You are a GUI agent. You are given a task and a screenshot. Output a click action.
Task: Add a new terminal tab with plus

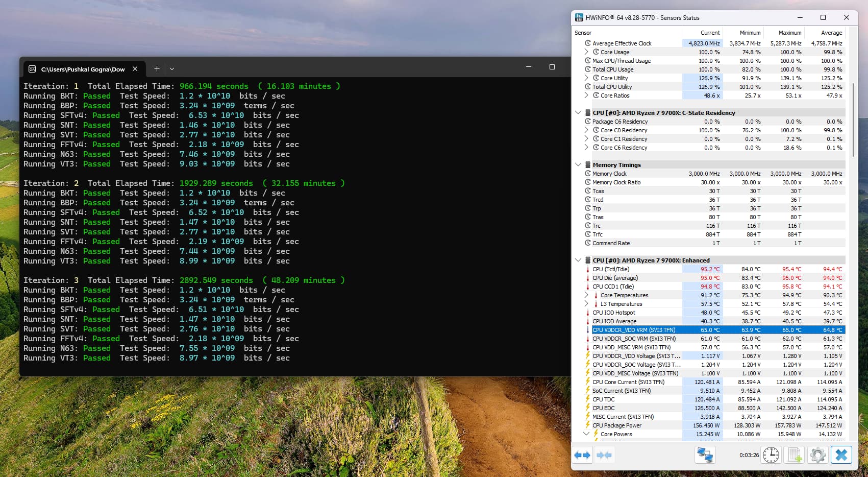coord(157,69)
